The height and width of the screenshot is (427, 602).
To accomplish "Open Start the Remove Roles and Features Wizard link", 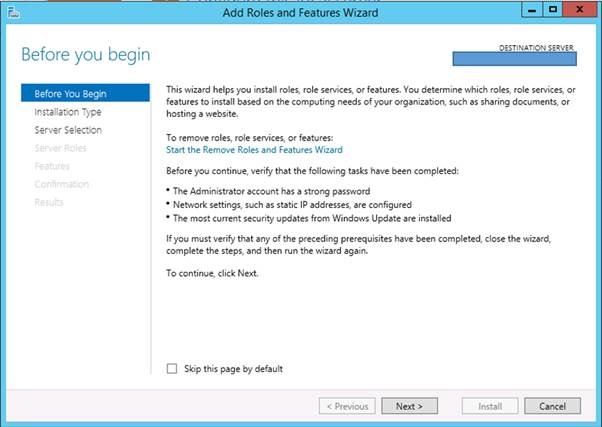I will pyautogui.click(x=254, y=149).
